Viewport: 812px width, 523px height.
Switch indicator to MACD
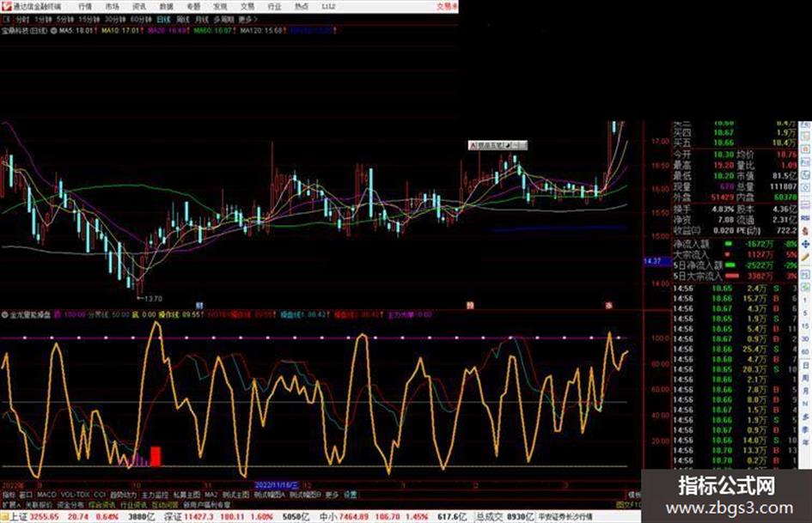(x=46, y=495)
